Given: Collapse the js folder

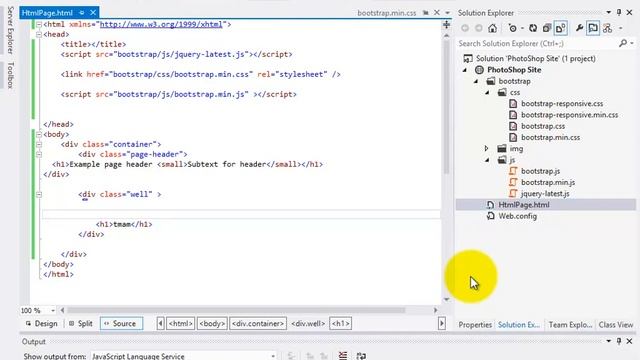Looking at the screenshot, I should 487,160.
